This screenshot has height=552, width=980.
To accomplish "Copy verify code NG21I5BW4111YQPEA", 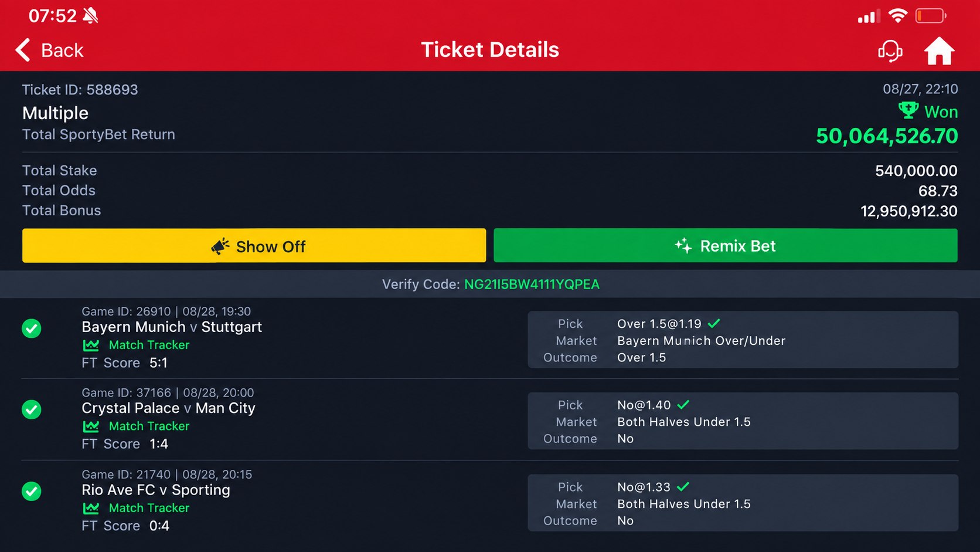I will pyautogui.click(x=532, y=285).
